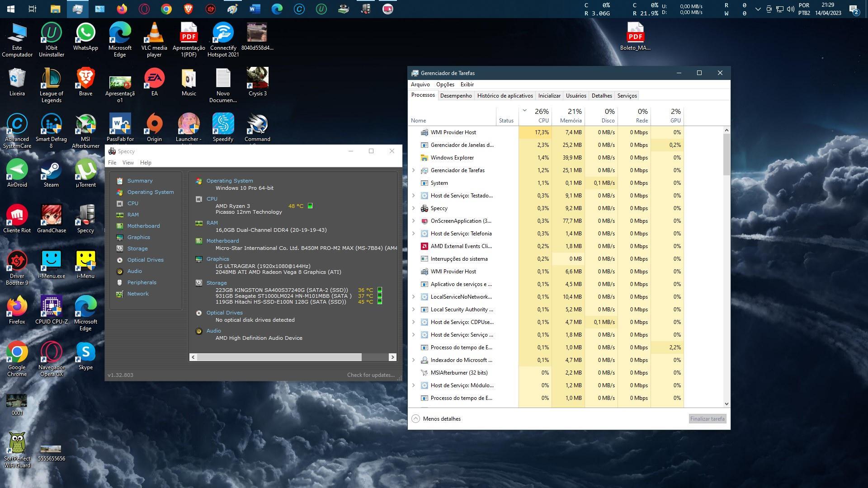
Task: Select the Windows Explorer process row
Action: 546,158
